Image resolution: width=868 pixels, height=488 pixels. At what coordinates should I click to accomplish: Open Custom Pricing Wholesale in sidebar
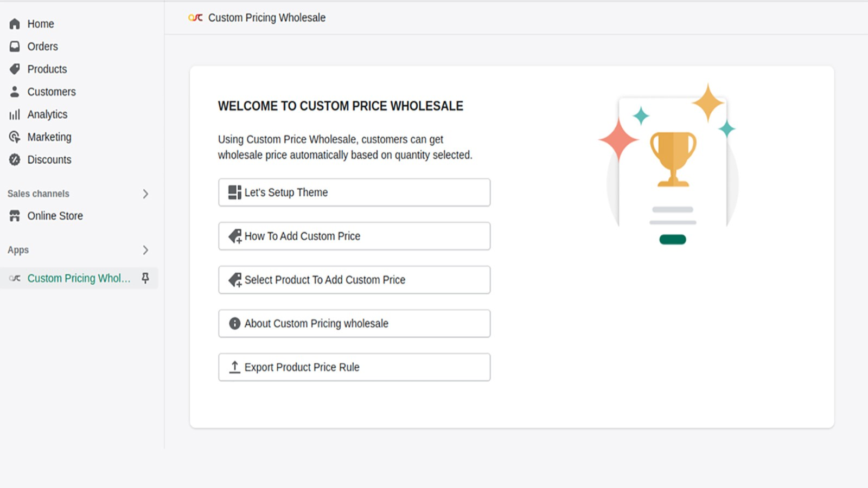click(x=79, y=278)
